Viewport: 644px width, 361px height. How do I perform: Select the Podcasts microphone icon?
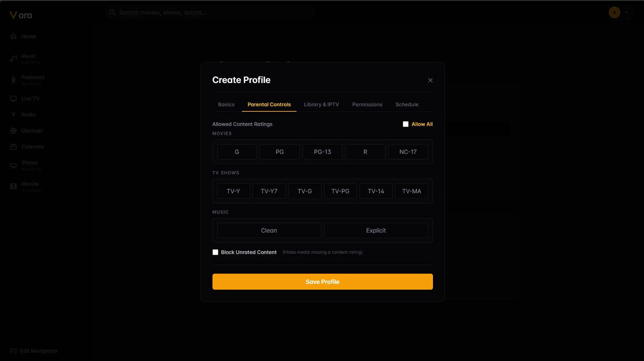[x=13, y=80]
